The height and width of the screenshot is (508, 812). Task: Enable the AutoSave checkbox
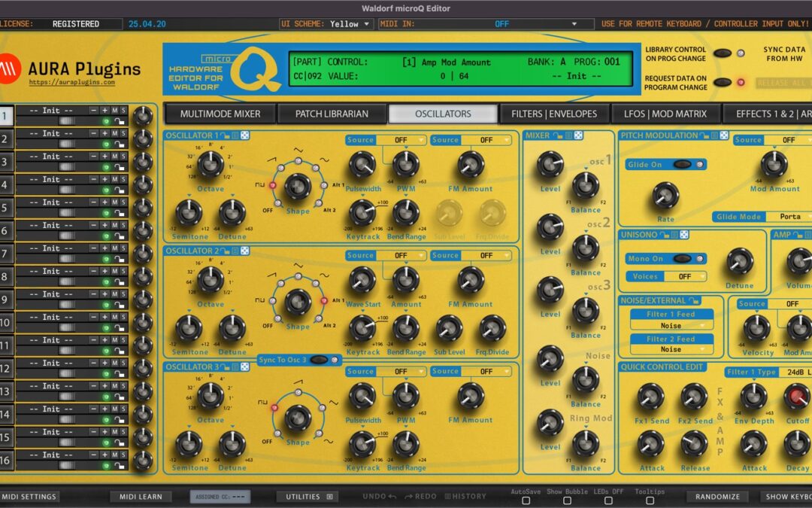tap(526, 500)
